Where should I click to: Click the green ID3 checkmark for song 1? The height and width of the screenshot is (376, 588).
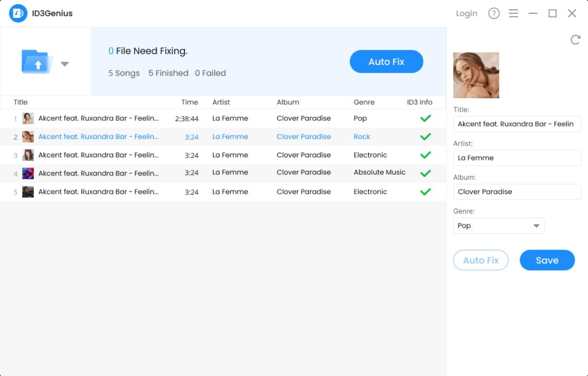click(x=425, y=118)
